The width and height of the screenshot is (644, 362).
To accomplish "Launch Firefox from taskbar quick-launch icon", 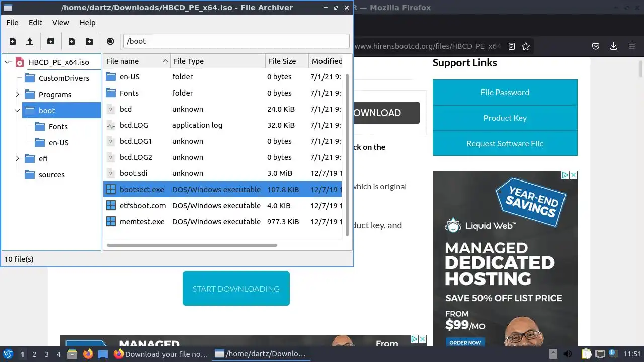I will click(x=88, y=354).
